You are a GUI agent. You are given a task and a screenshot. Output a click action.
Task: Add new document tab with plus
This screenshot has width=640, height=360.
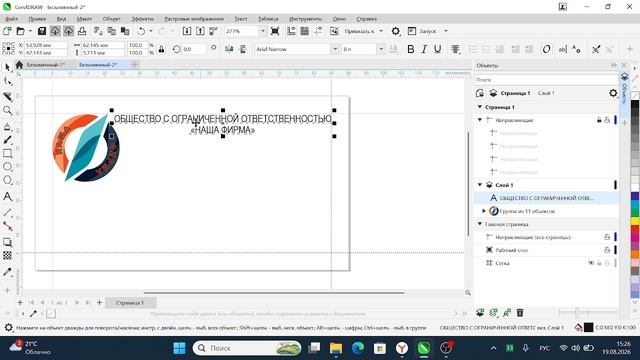click(134, 64)
